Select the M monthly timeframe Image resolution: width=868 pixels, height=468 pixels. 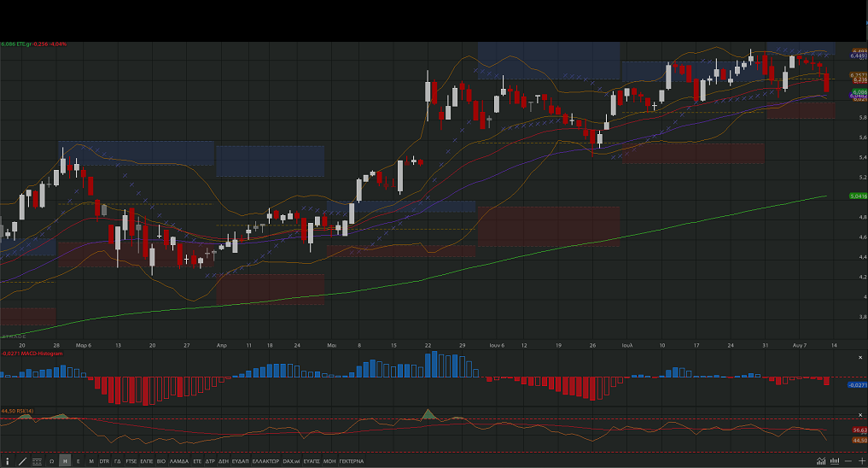pos(90,461)
